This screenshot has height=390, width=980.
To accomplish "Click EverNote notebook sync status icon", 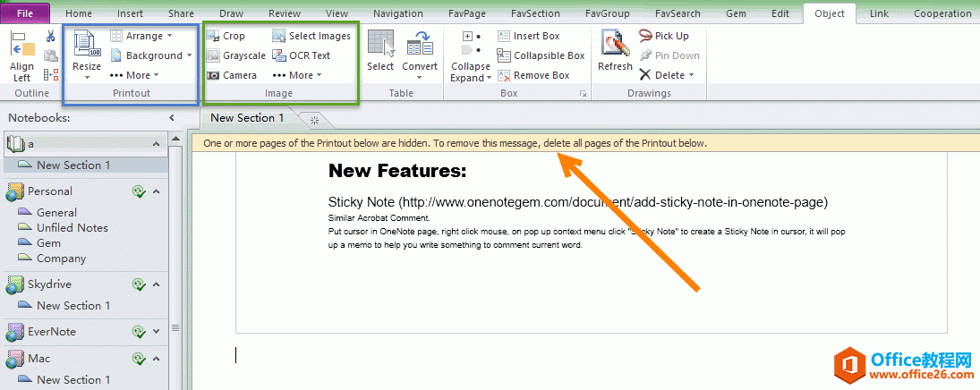I will pos(139,332).
